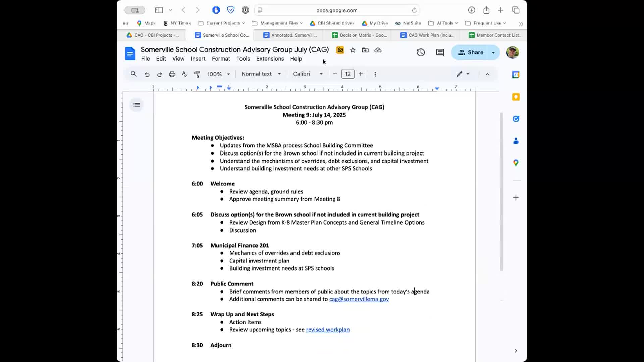The width and height of the screenshot is (644, 362).
Task: Switch to Member Contact List tab
Action: pos(495,35)
